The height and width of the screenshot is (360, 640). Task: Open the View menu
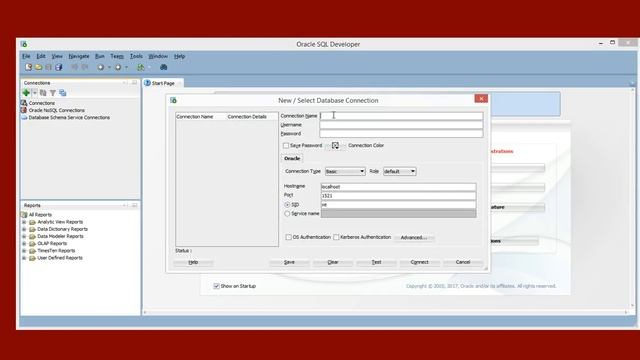(x=57, y=56)
